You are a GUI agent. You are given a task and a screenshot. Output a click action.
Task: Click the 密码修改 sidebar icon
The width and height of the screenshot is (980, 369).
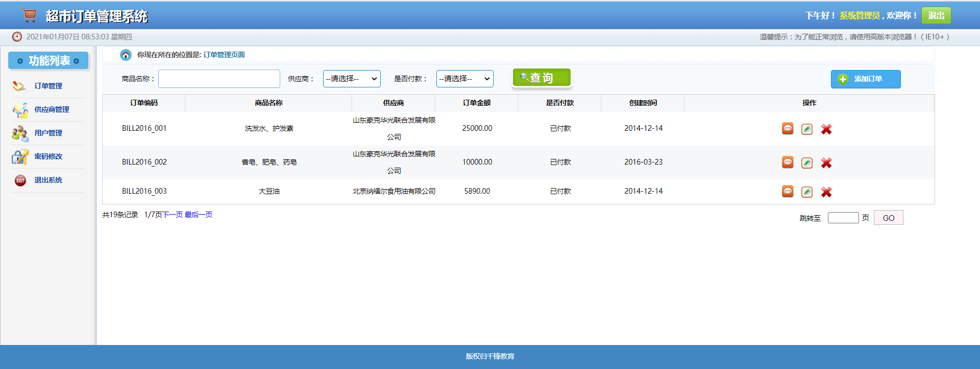tap(20, 157)
